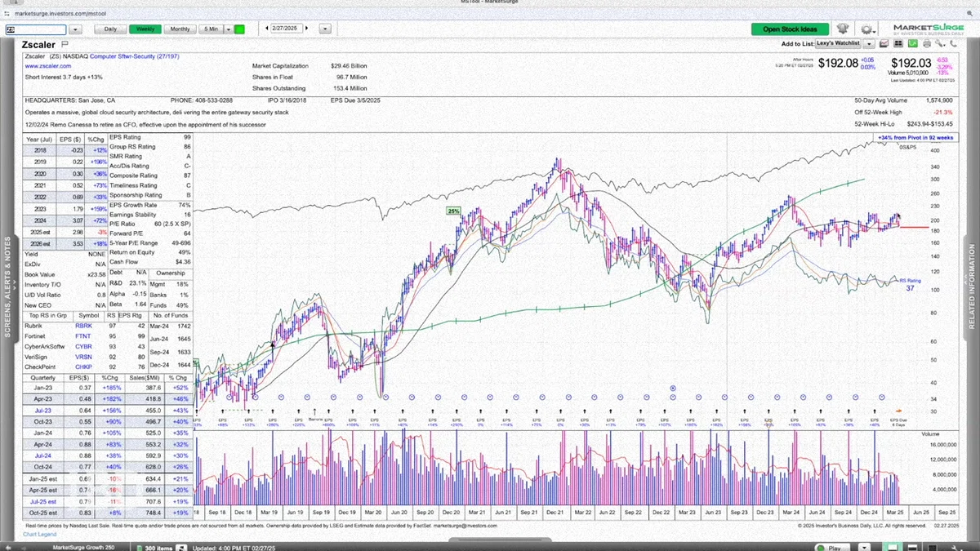The image size is (980, 551).
Task: Expand the Related Information side panel
Action: (x=971, y=288)
